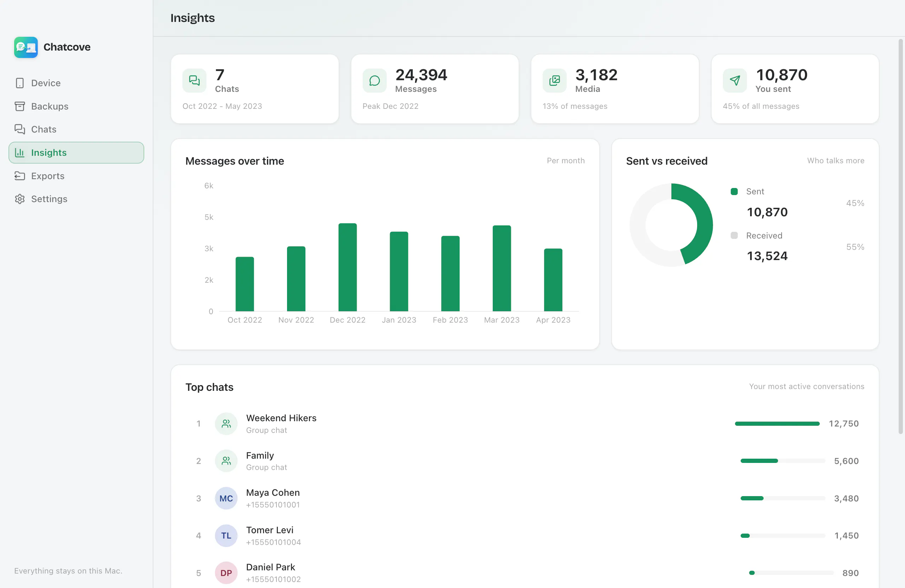The width and height of the screenshot is (905, 588).
Task: Click the "45% of all messages" text
Action: tap(761, 106)
